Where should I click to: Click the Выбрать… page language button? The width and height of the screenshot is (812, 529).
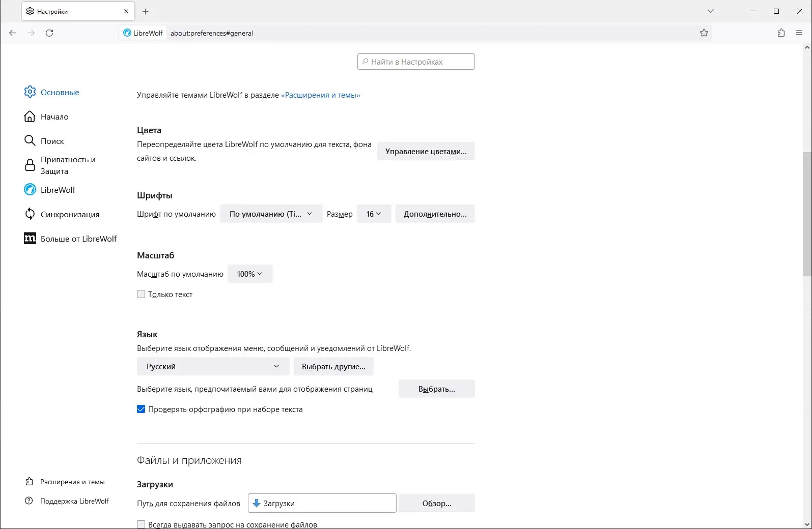point(437,389)
